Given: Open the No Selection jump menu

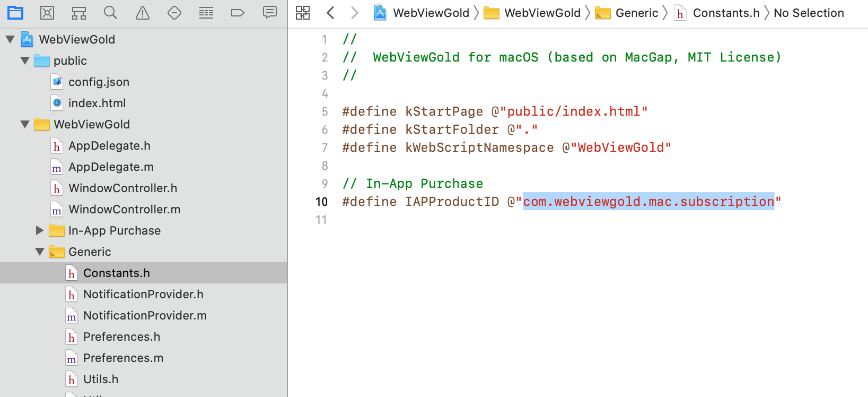Looking at the screenshot, I should tap(809, 13).
